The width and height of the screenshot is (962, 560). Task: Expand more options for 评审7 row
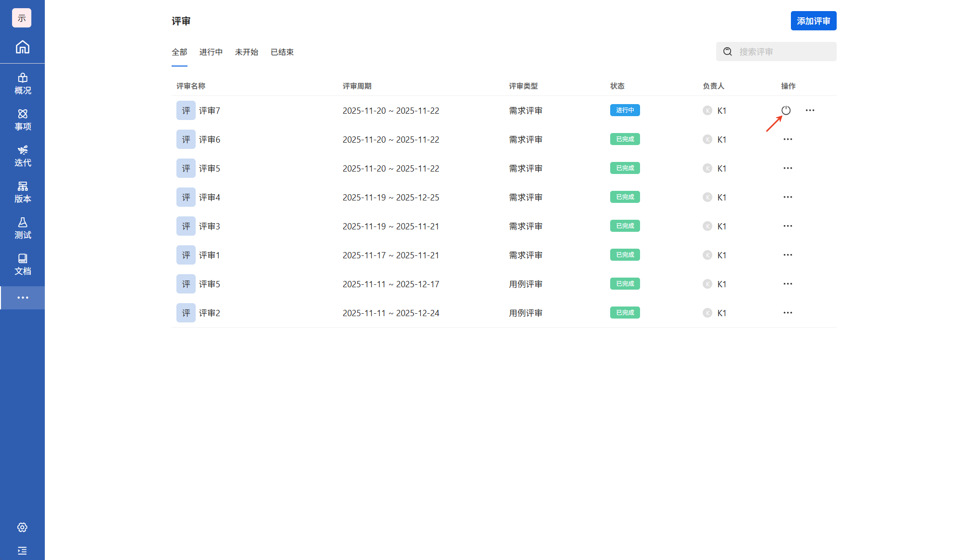click(x=810, y=110)
